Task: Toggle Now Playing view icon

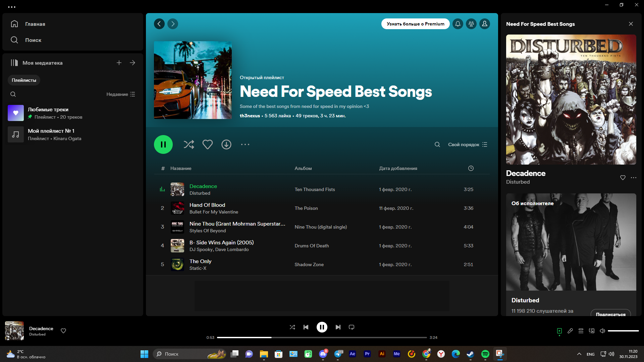Action: point(559,331)
